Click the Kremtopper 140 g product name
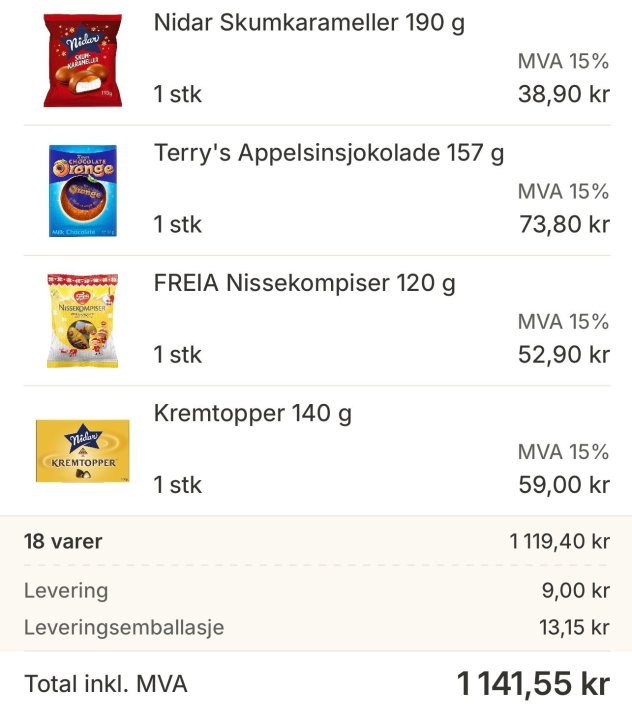The height and width of the screenshot is (720, 632). pyautogui.click(x=253, y=414)
